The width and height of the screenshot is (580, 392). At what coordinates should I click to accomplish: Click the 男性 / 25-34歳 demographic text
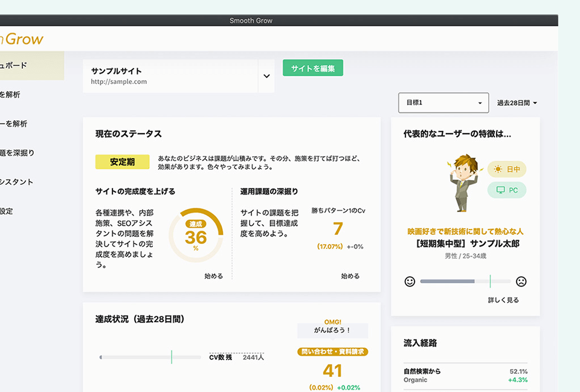pos(465,256)
